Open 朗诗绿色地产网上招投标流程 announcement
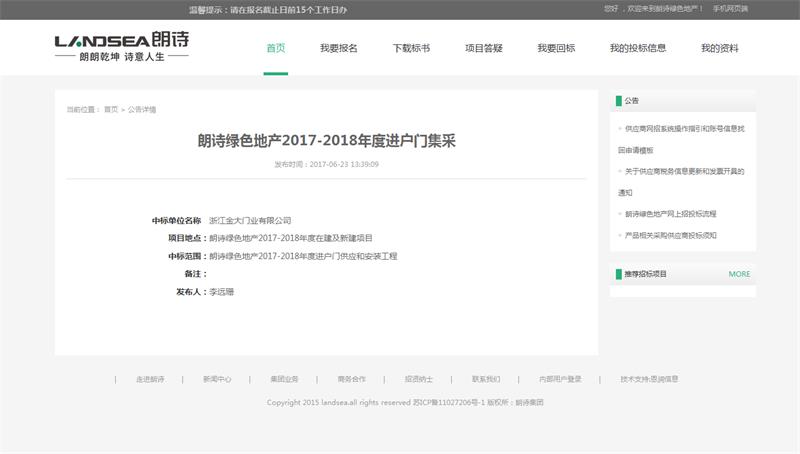This screenshot has width=800, height=454. pos(670,214)
